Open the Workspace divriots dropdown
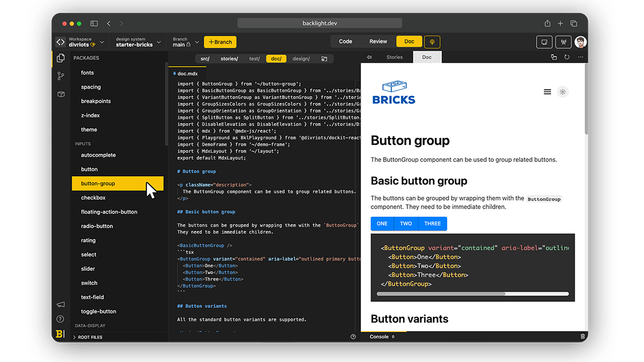Viewport: 644px width, 362px height. click(80, 42)
